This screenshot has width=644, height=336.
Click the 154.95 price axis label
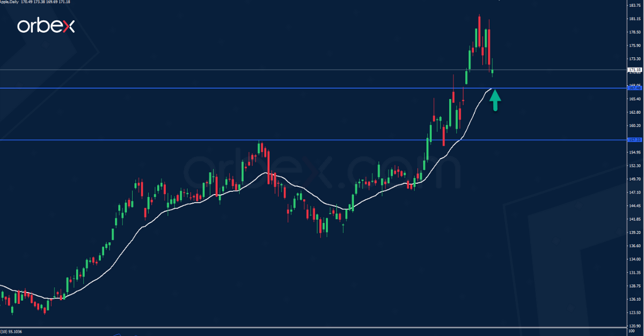(636, 153)
